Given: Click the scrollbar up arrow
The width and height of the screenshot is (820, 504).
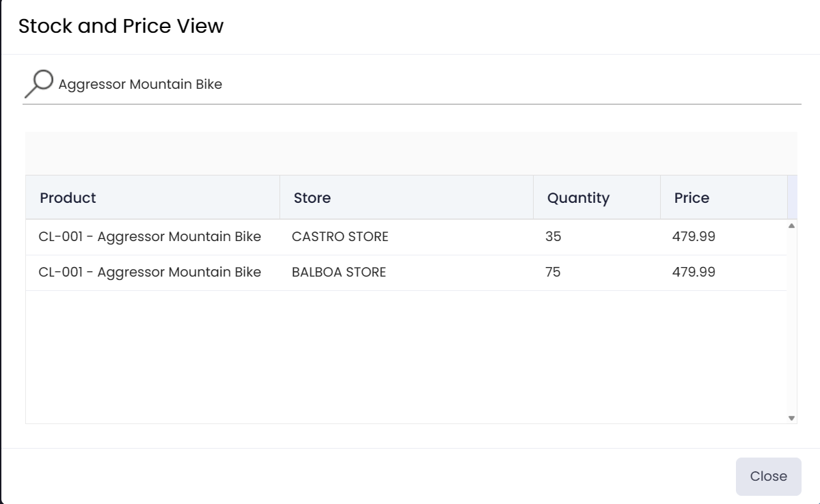Looking at the screenshot, I should (791, 225).
